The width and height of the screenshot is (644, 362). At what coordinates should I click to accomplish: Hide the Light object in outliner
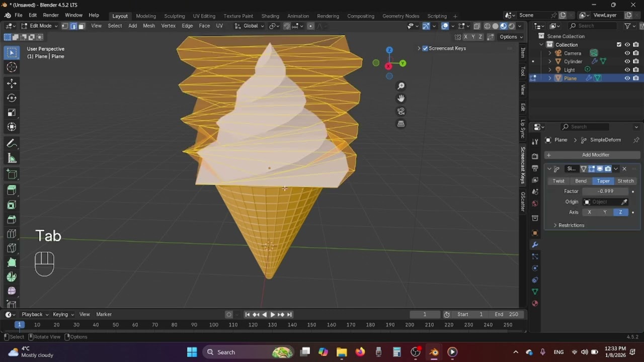pyautogui.click(x=627, y=70)
